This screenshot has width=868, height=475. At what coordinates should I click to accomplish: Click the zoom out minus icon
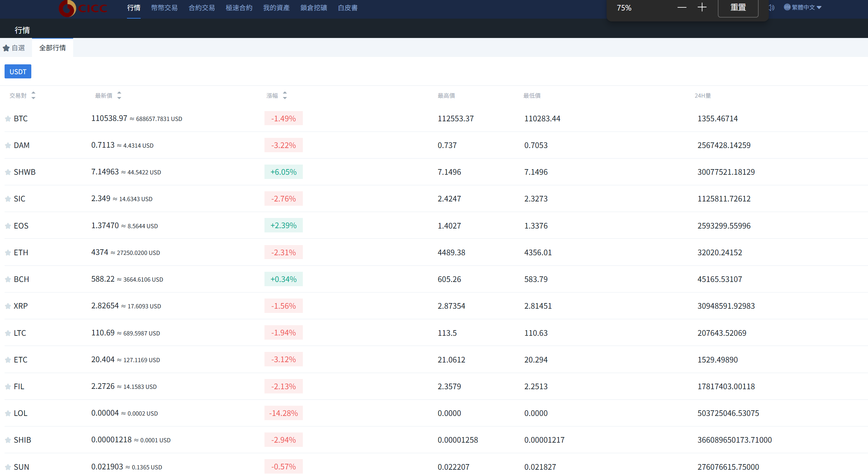coord(682,7)
